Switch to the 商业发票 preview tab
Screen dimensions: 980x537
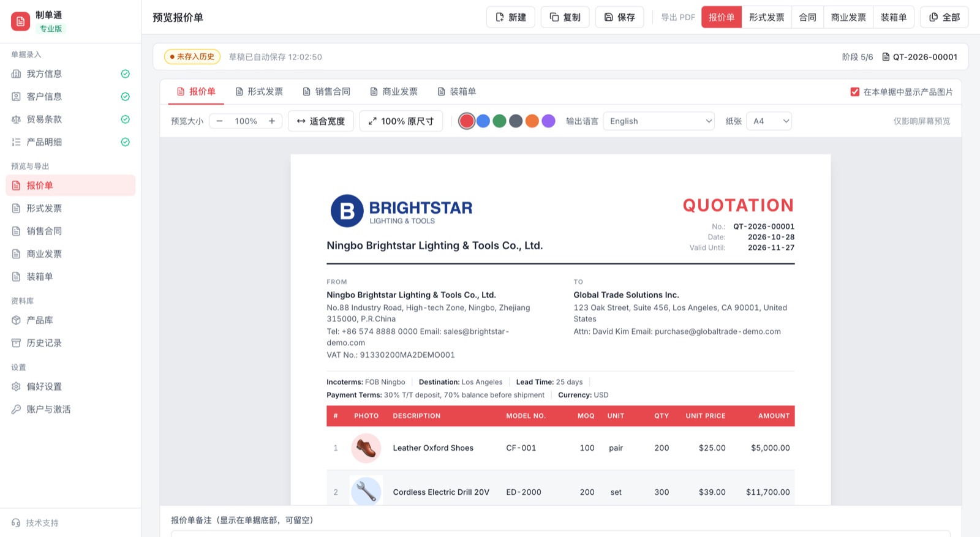(394, 92)
